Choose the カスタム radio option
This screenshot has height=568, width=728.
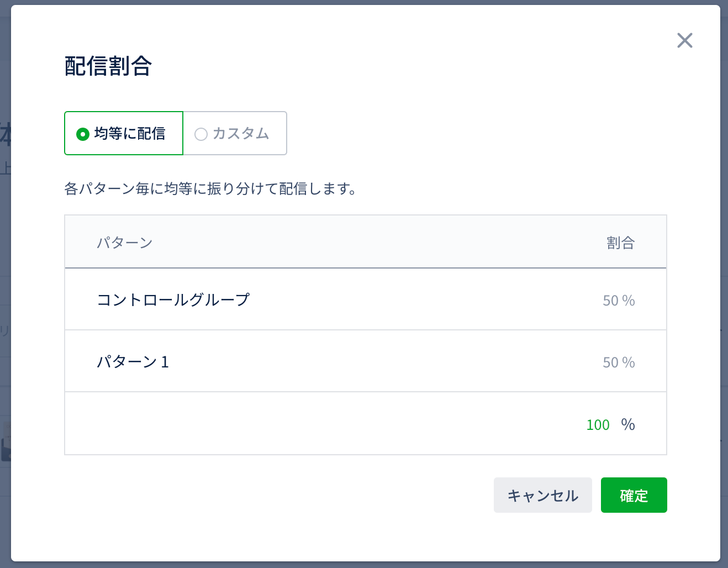click(x=235, y=134)
